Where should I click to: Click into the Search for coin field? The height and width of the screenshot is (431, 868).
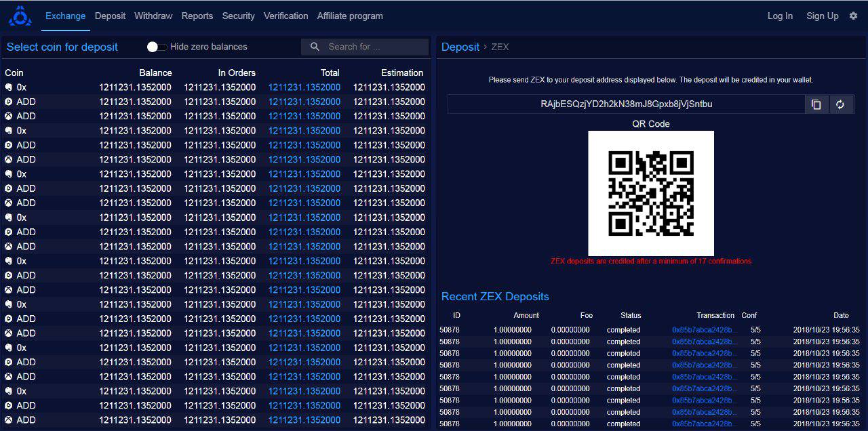pos(365,47)
